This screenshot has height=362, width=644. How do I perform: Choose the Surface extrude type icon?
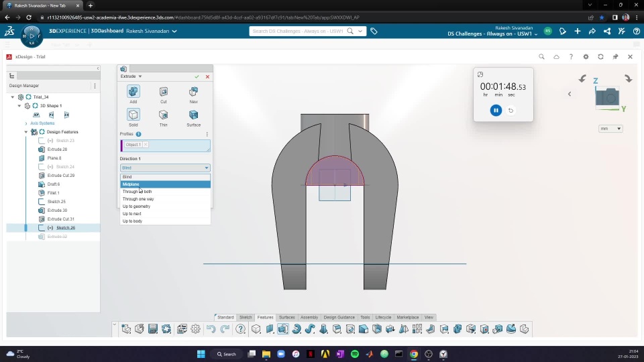[193, 115]
